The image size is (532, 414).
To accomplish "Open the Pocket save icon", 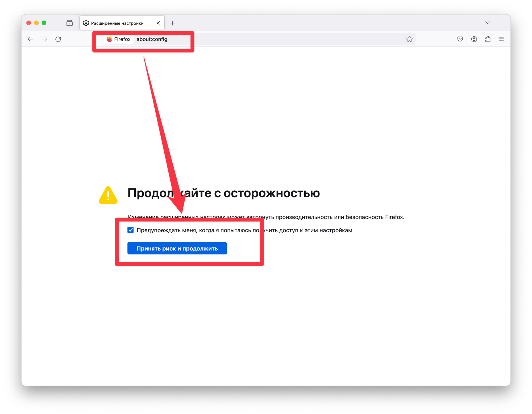I will tap(460, 39).
